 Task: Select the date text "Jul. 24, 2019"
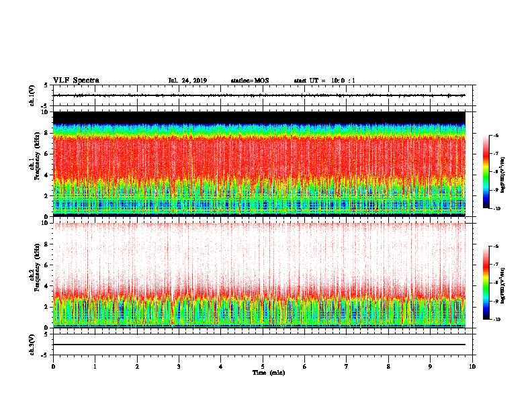click(x=187, y=81)
